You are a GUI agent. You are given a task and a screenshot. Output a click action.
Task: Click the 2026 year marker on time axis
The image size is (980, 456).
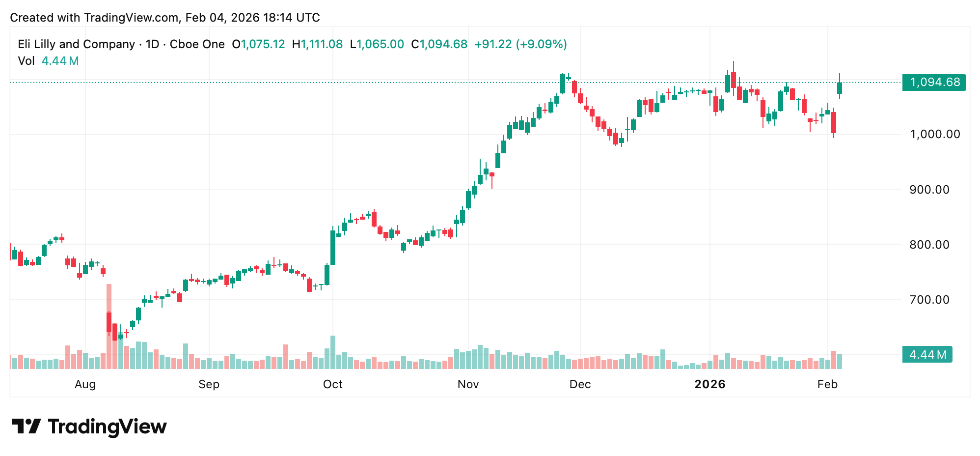(709, 384)
